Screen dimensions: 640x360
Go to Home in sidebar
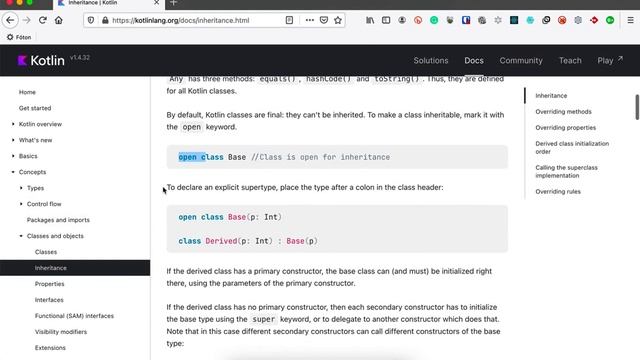coord(27,92)
